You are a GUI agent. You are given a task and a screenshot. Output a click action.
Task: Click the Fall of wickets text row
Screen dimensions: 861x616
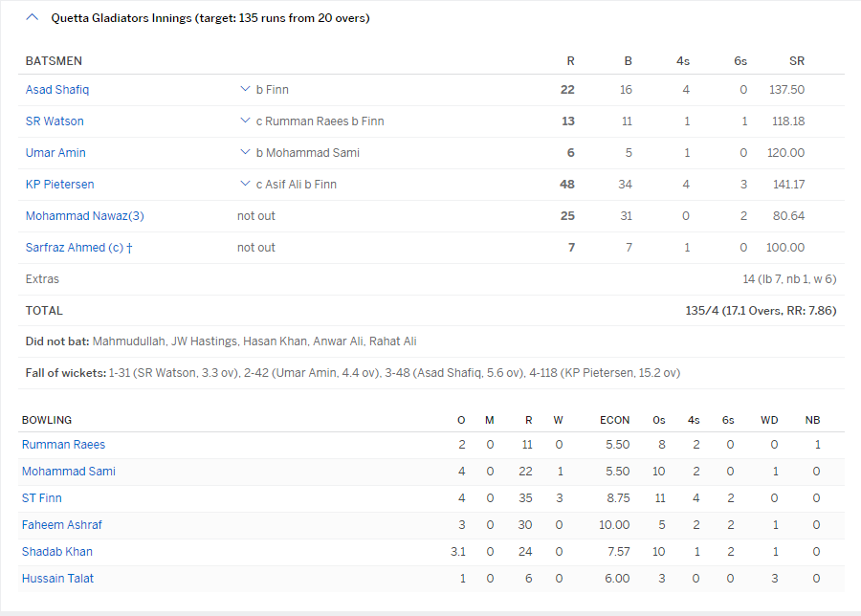click(354, 372)
